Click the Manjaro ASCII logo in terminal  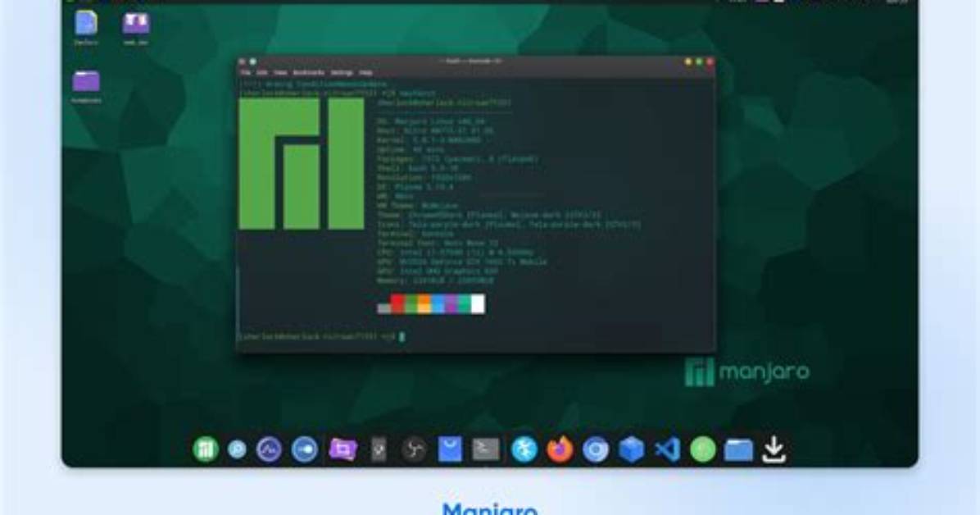[302, 163]
